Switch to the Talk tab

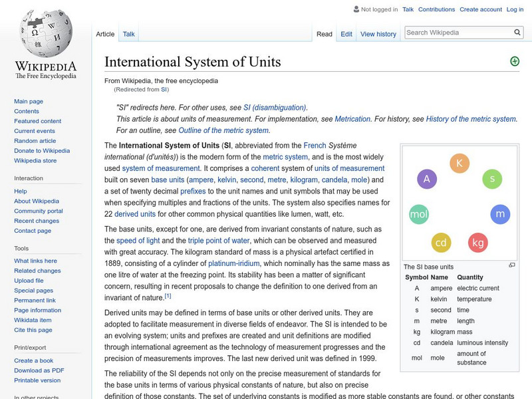128,34
